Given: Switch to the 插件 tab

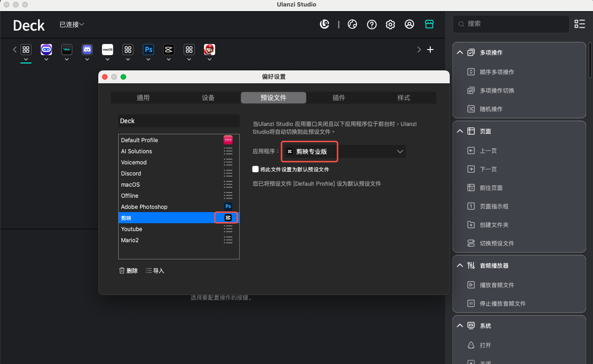Looking at the screenshot, I should (339, 98).
